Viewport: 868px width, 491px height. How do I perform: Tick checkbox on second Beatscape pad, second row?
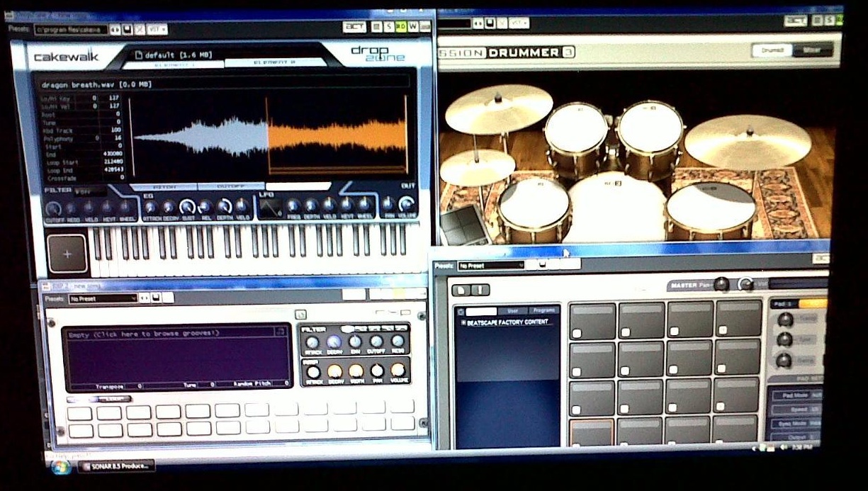tap(626, 371)
